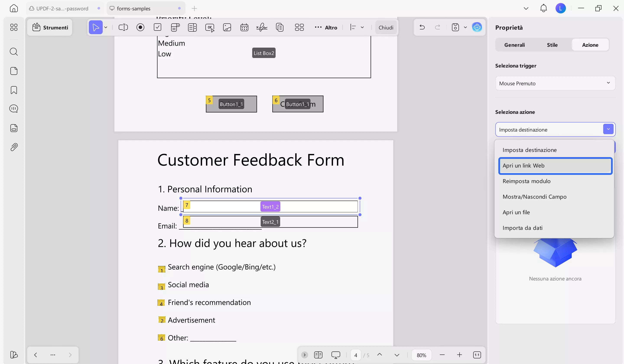Select the Signature field tool
Screen dimensions: 624x364
click(262, 27)
